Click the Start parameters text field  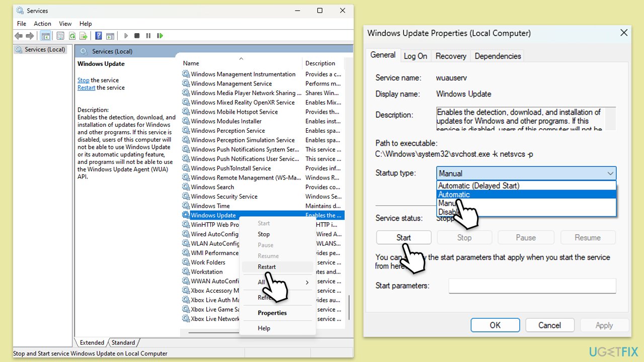532,286
